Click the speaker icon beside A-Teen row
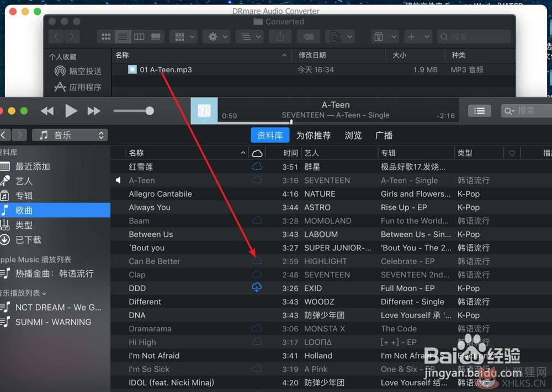 [x=118, y=180]
